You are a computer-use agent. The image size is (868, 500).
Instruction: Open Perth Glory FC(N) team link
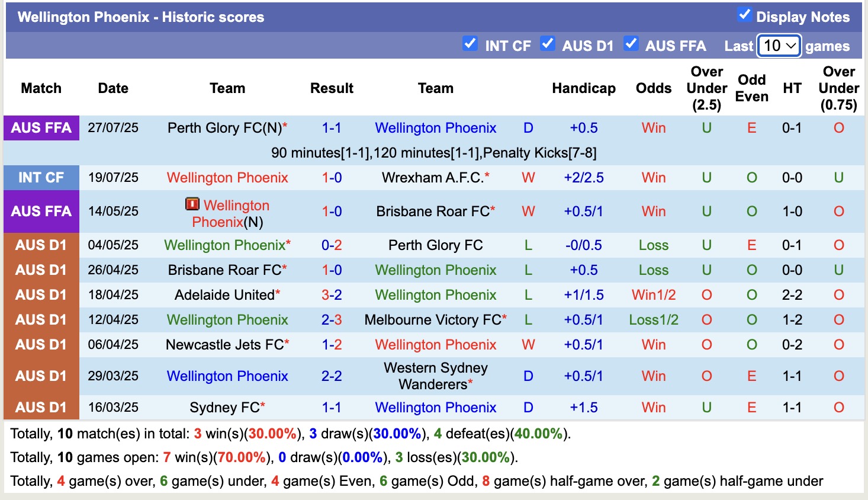227,127
